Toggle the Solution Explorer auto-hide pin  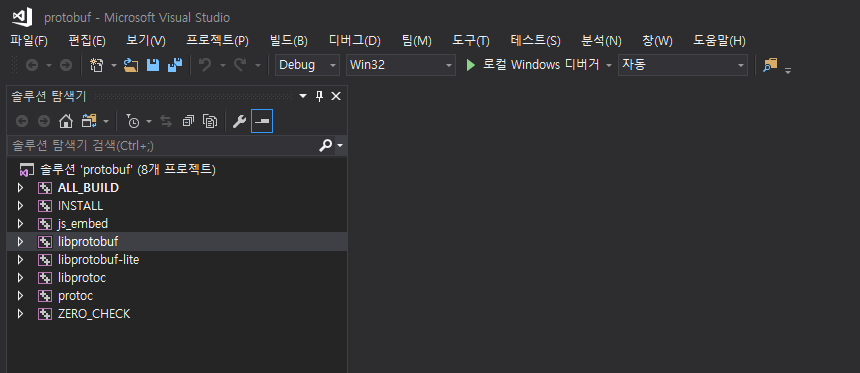click(320, 97)
